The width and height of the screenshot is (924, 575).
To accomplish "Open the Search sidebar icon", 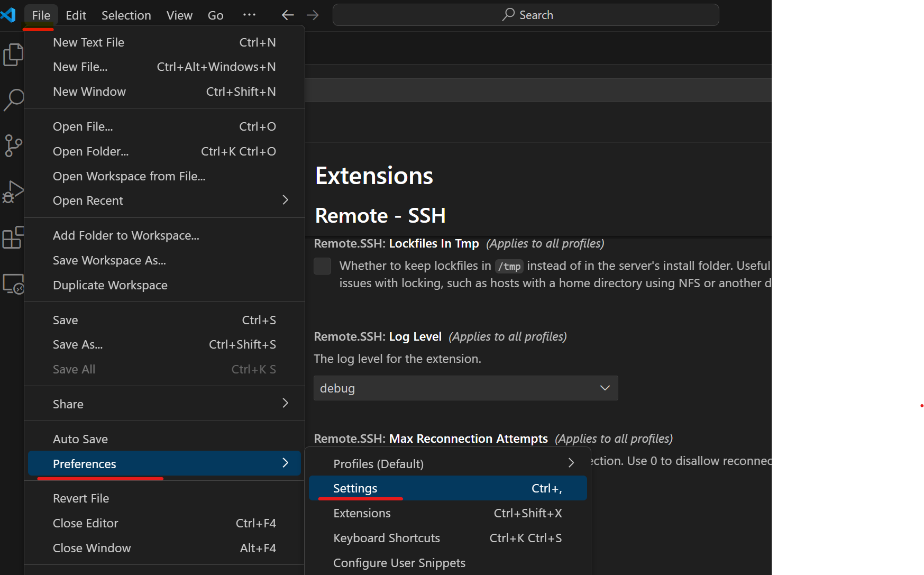I will pyautogui.click(x=13, y=100).
